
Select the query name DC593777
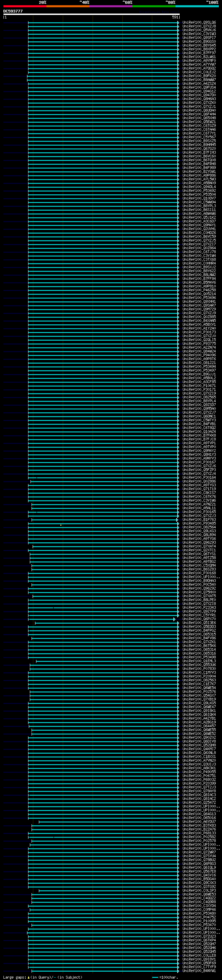(13, 11)
